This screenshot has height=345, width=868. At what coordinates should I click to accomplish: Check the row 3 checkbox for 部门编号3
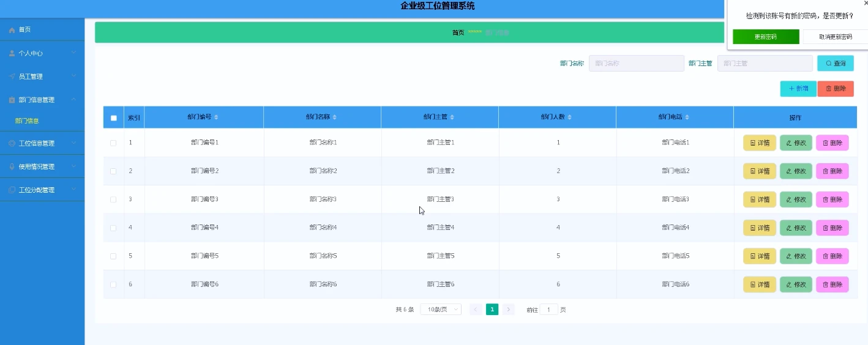113,199
